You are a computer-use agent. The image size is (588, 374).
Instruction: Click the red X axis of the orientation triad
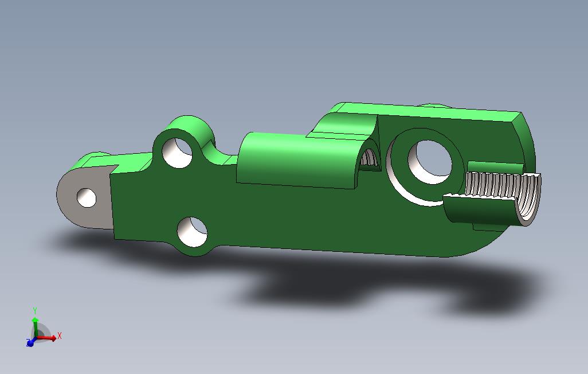click(x=48, y=337)
